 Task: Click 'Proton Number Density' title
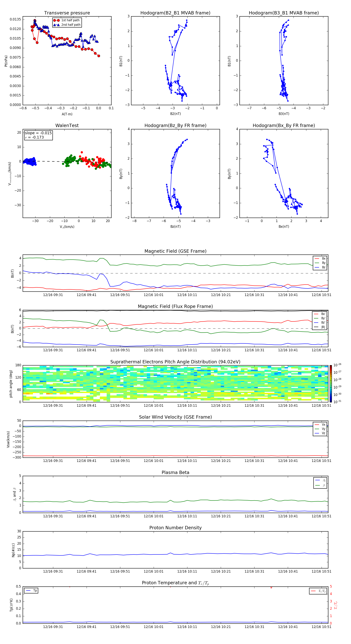click(x=175, y=528)
